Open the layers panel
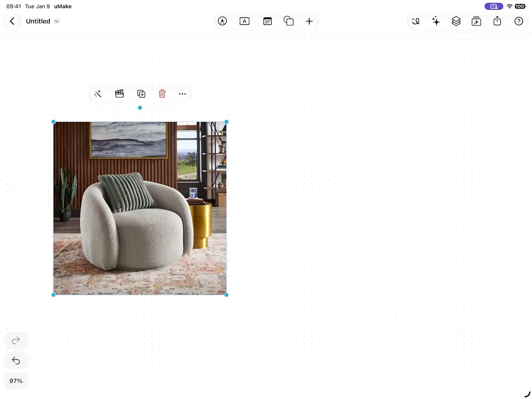The image size is (532, 399). (x=456, y=21)
